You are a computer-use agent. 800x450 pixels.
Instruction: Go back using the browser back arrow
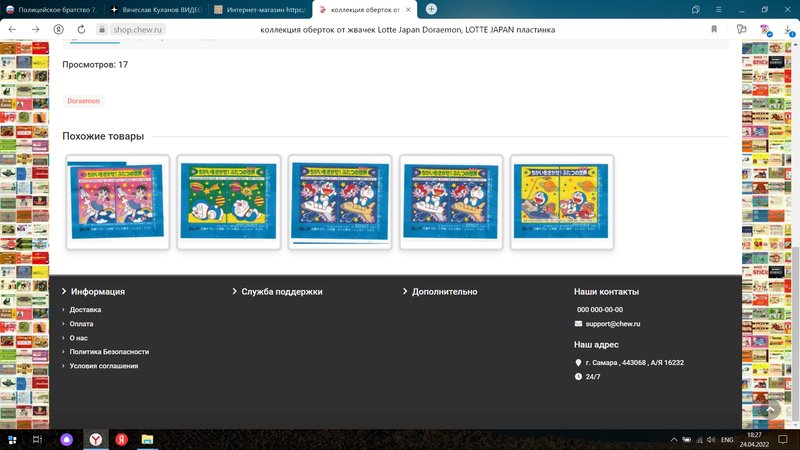pos(12,30)
